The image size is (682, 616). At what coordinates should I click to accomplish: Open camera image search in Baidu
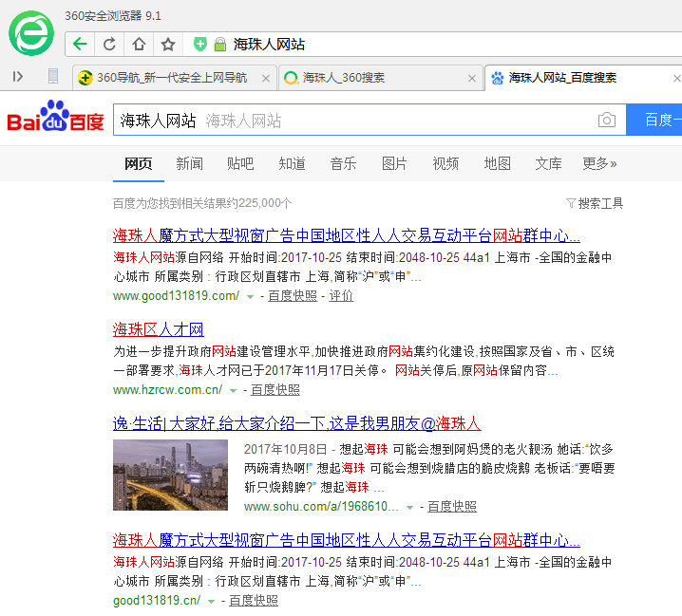[x=607, y=120]
